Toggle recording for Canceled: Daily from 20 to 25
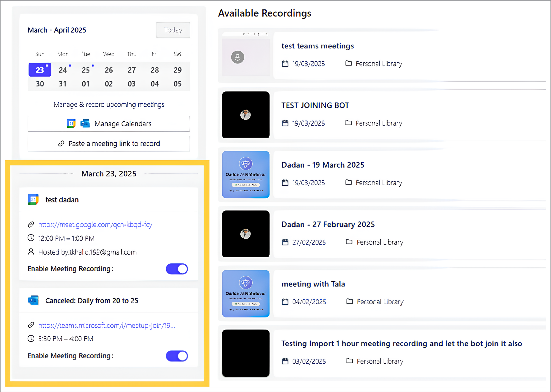Viewport: 551px width, 392px height. tap(177, 356)
